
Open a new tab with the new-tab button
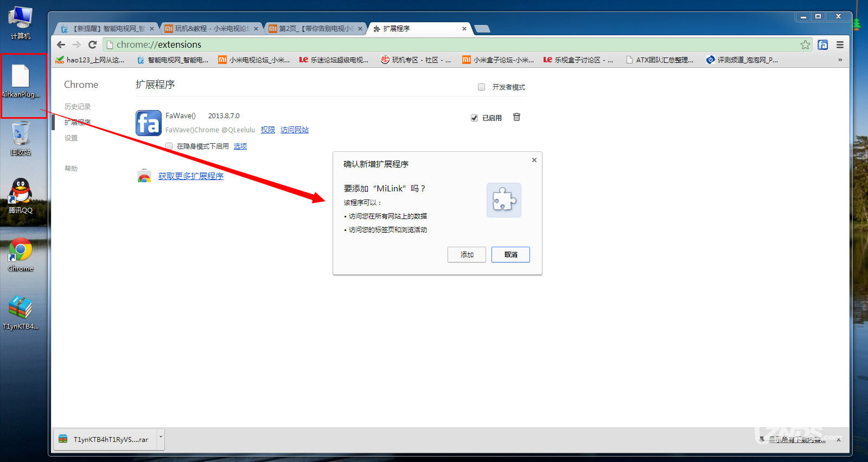coord(482,29)
